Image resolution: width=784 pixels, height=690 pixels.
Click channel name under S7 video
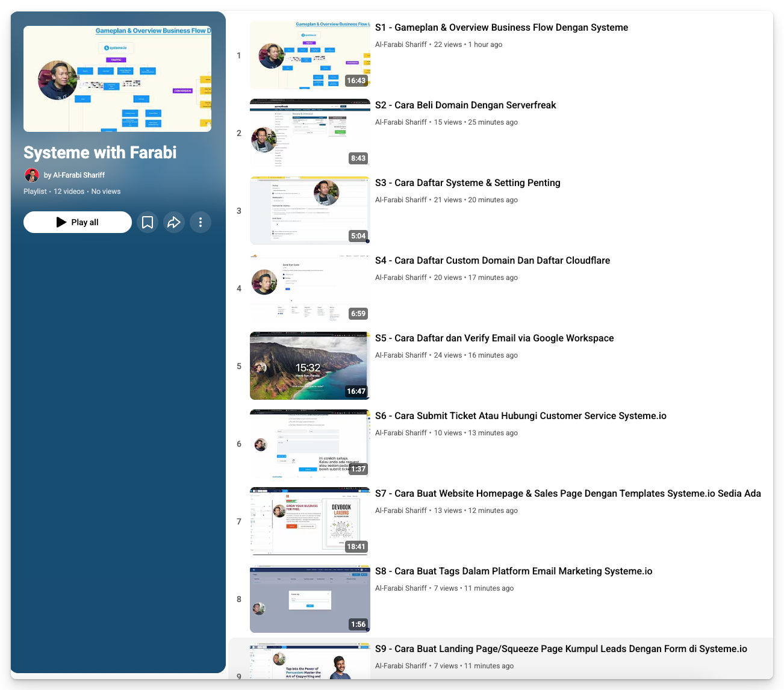coord(400,511)
